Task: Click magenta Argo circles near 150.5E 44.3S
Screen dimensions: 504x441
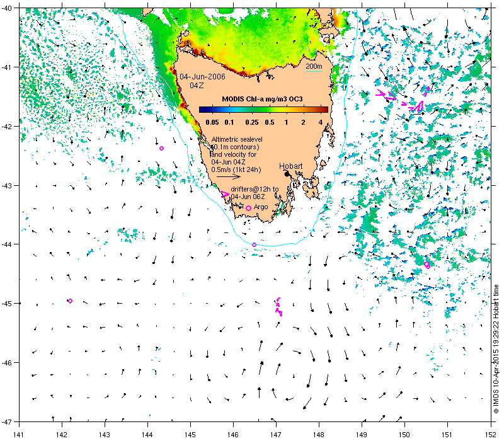Action: point(427,265)
